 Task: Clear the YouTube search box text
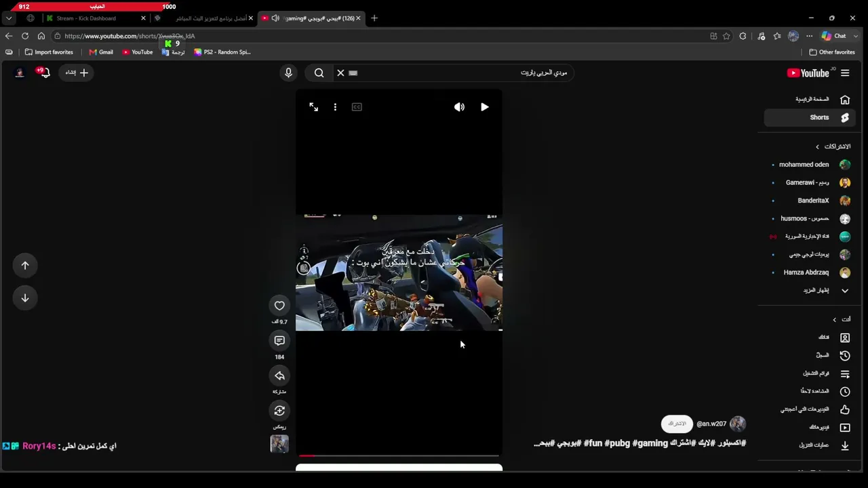(340, 73)
